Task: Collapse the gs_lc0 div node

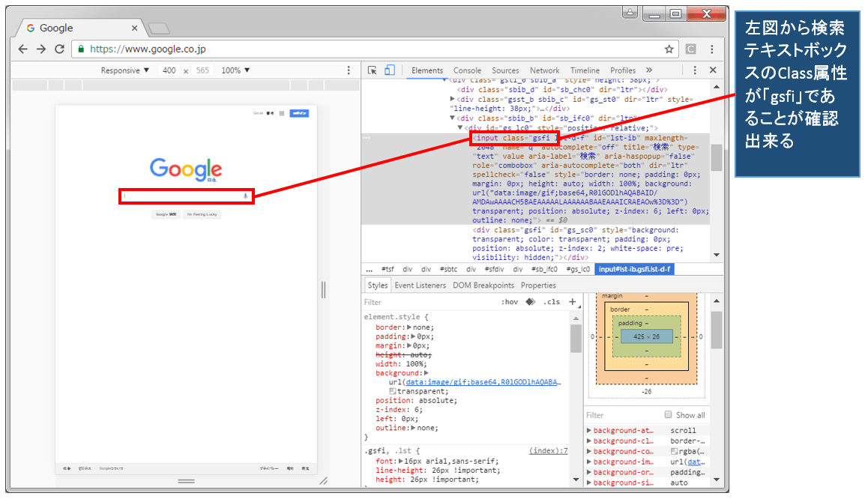Action: (x=460, y=128)
